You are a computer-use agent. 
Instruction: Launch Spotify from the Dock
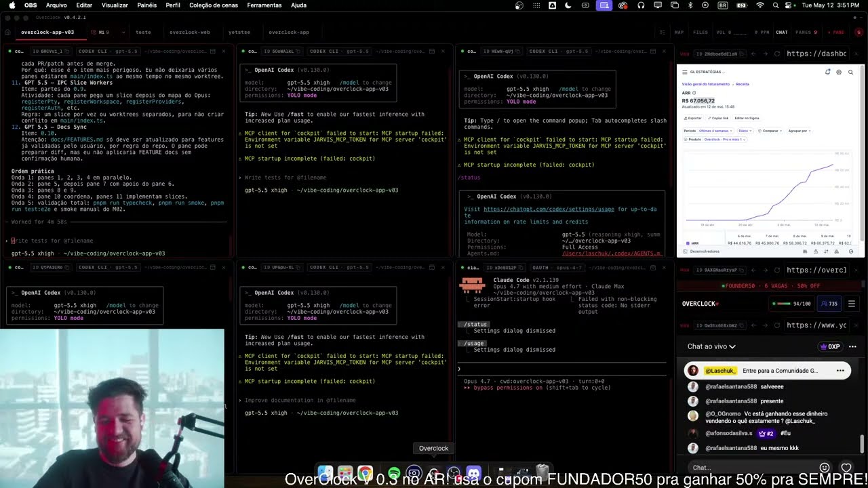394,472
